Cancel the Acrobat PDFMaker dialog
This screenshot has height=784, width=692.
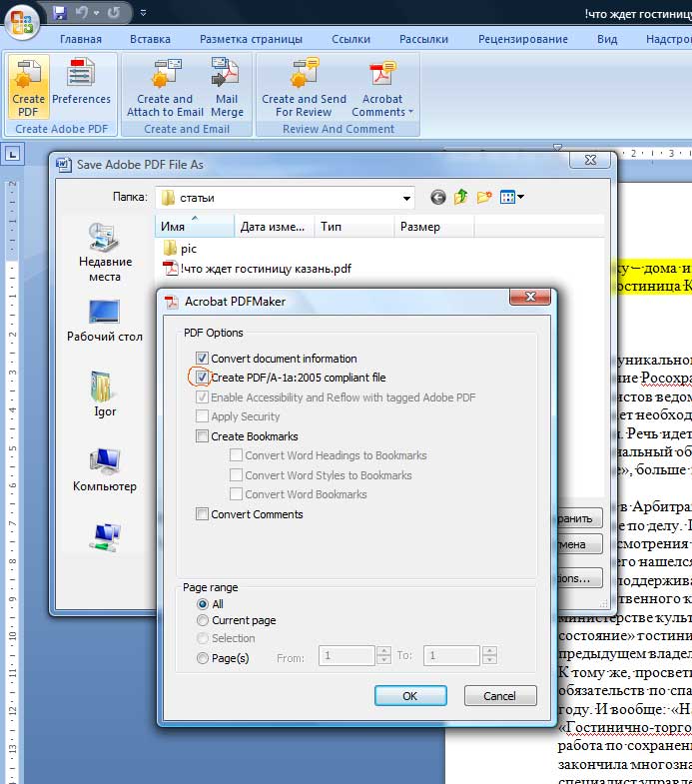point(500,696)
